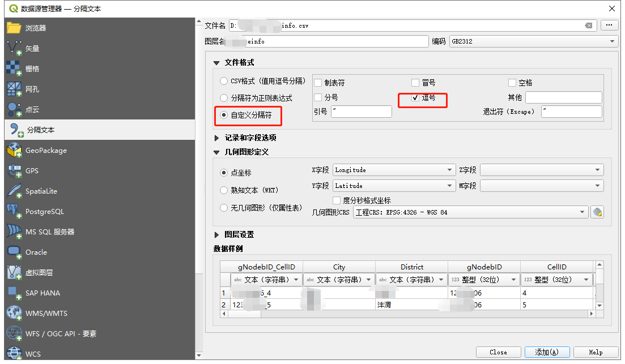Tick the 度分秒格式坐标 checkbox
This screenshot has width=625, height=364.
337,200
